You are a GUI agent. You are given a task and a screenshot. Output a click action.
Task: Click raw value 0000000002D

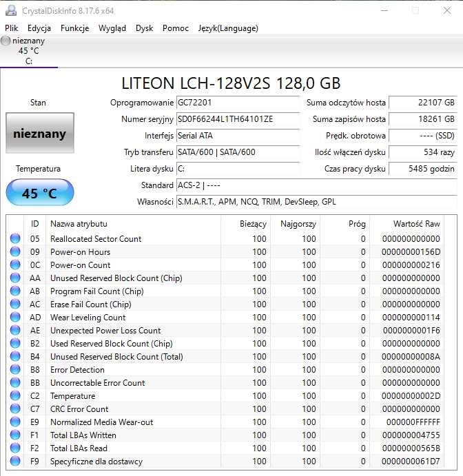point(411,396)
